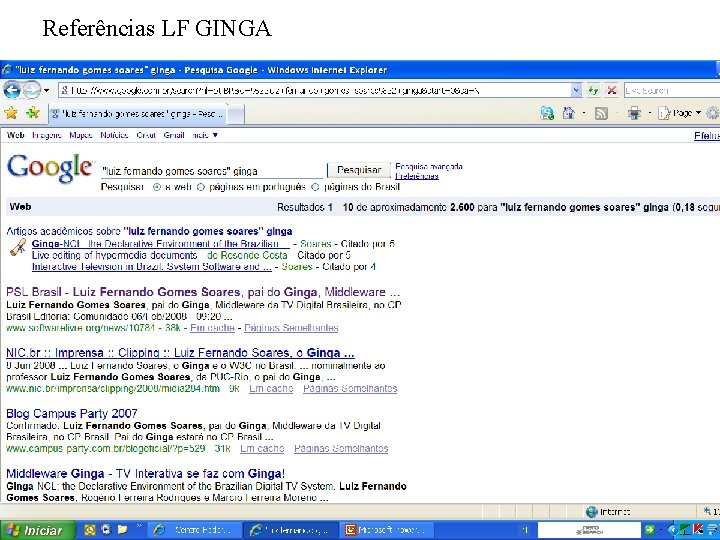Click the folder icon in quick launch

pyautogui.click(x=122, y=529)
